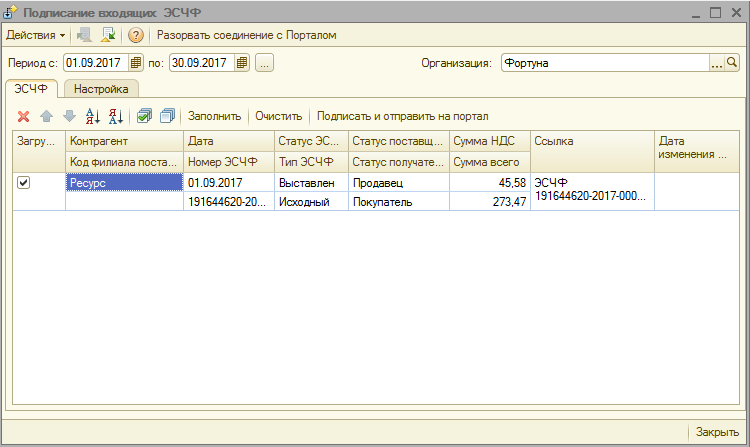Open help with the question mark icon
The image size is (750, 447).
pos(136,35)
